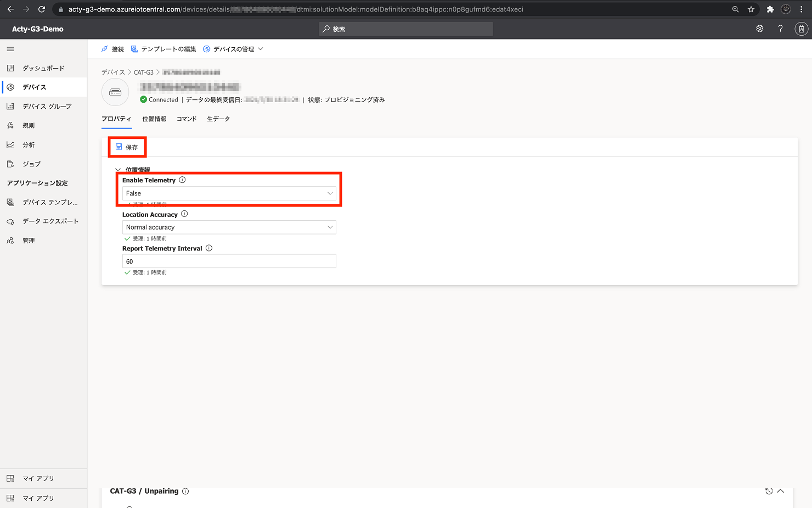
Task: Bookmark this page with the star icon
Action: tap(751, 9)
